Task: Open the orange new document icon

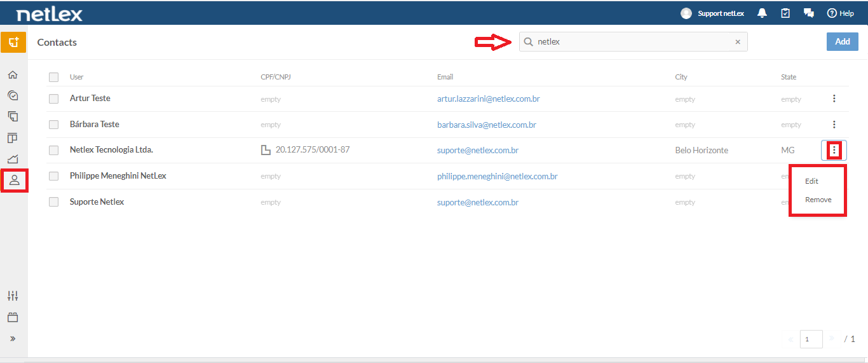Action: [x=13, y=42]
